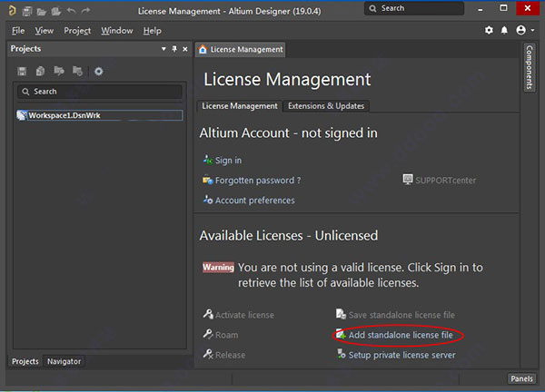Screen dimensions: 545x392
Task: Close the Projects panel
Action: [185, 49]
